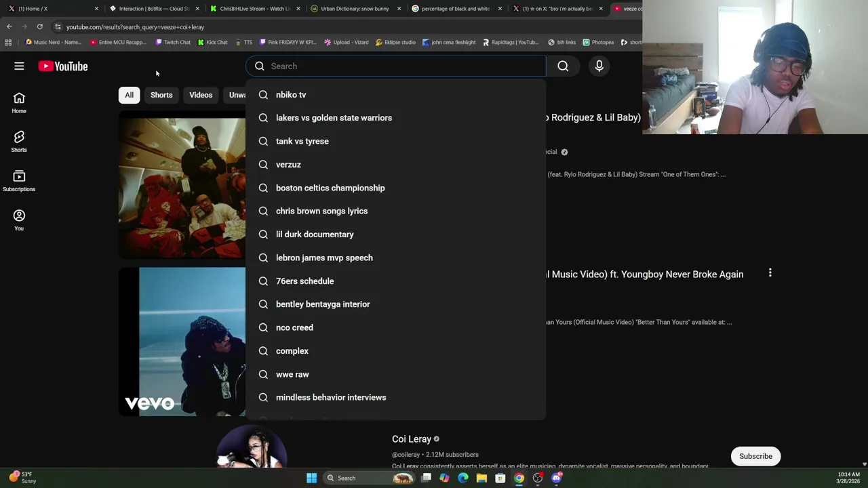
Task: Choose 'boston celtics championship' suggestion
Action: [x=396, y=188]
